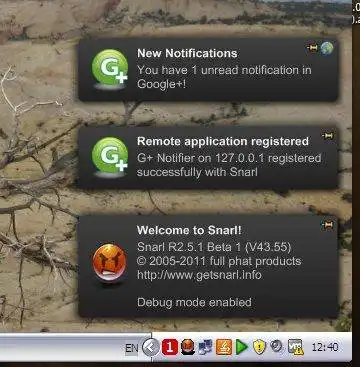The image size is (360, 367).
Task: Click the G+ icon in New Notifications popup
Action: [110, 69]
